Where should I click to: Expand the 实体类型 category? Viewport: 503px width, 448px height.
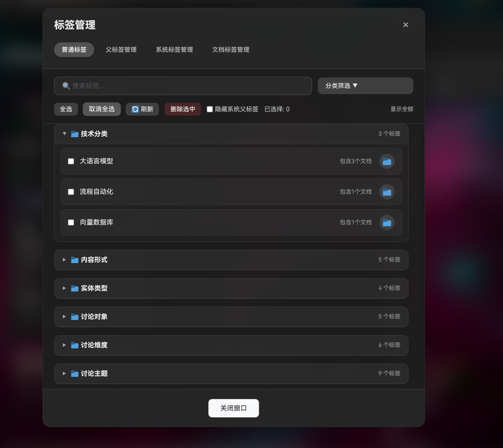64,288
